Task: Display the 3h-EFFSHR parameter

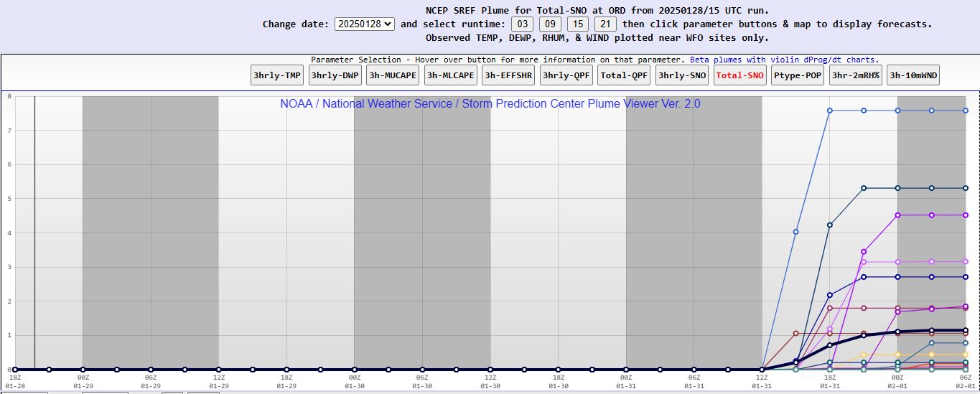Action: pos(509,75)
